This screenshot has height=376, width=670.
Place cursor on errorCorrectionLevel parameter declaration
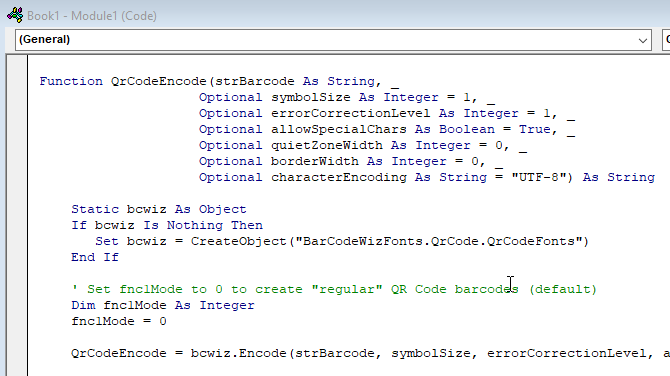350,114
